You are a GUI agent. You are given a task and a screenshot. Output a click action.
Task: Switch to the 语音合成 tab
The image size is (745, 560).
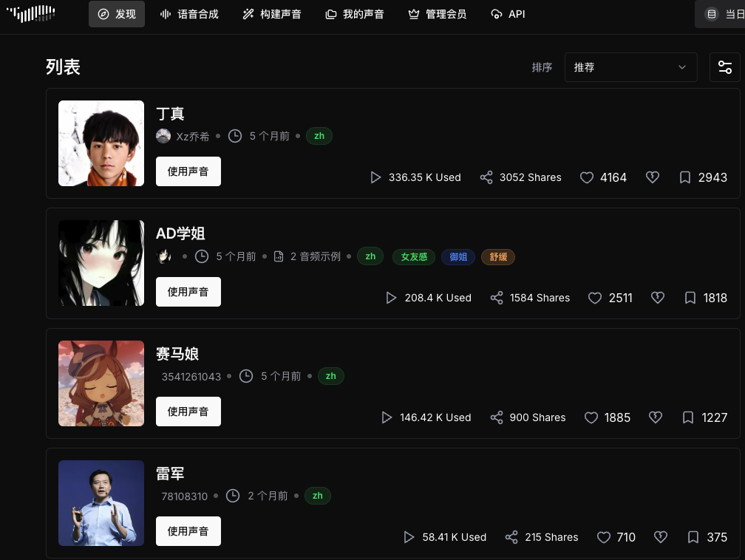(189, 14)
